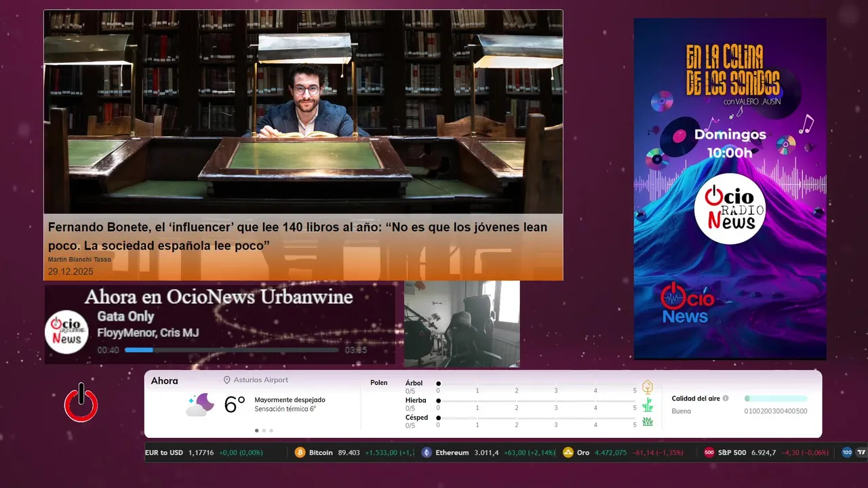The height and width of the screenshot is (488, 868).
Task: Click the song title Gata Only
Action: [x=125, y=317]
